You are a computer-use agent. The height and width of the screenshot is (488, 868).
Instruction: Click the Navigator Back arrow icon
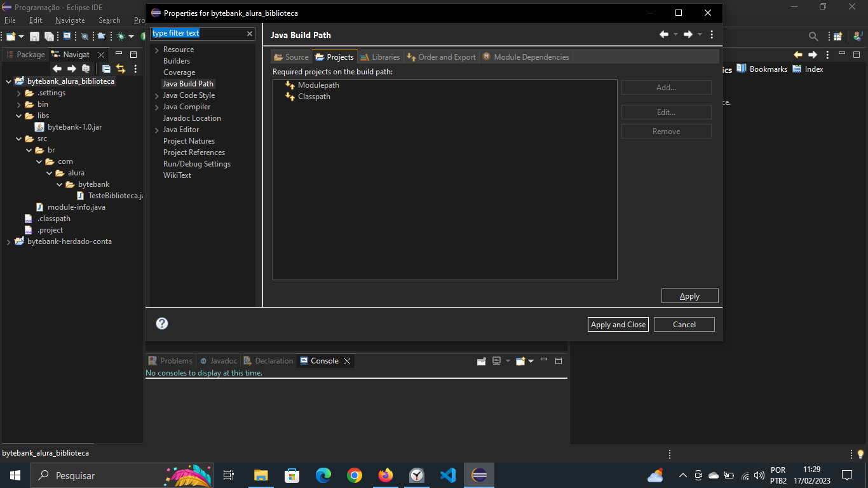click(x=57, y=69)
